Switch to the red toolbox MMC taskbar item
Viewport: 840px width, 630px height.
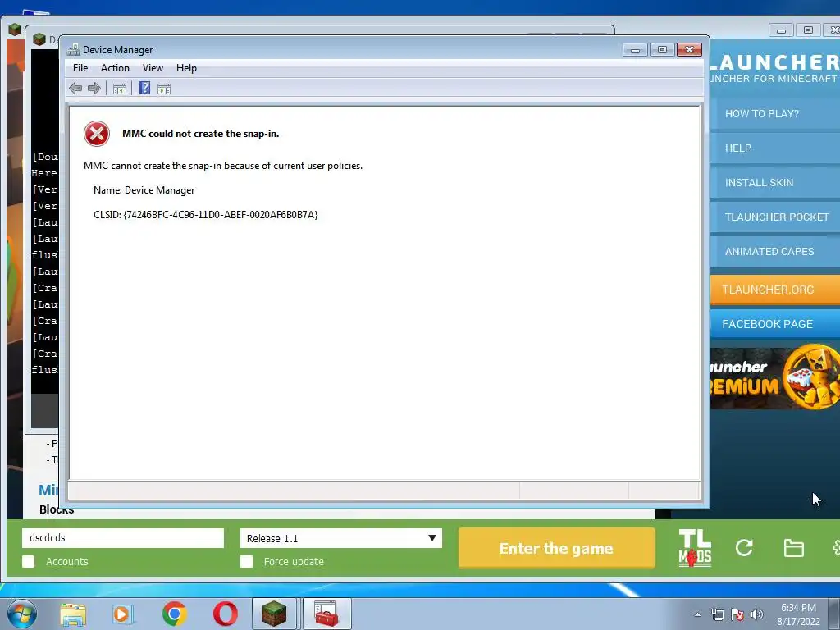click(x=326, y=614)
